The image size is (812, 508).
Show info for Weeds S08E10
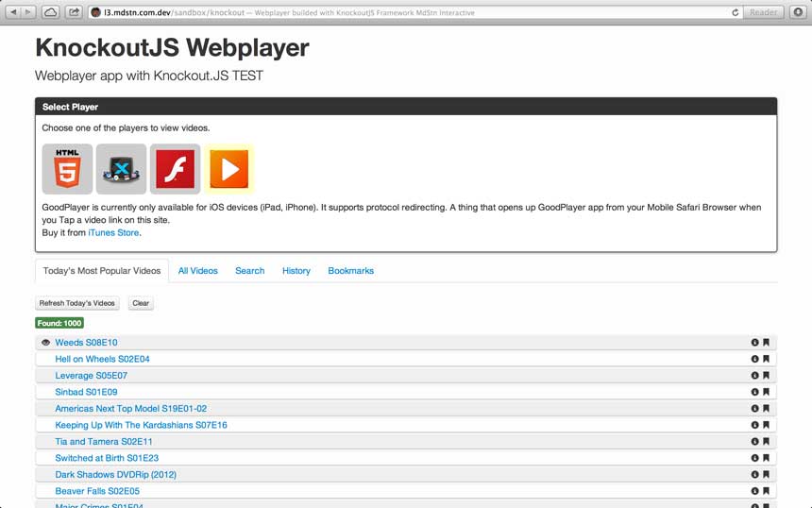click(755, 343)
